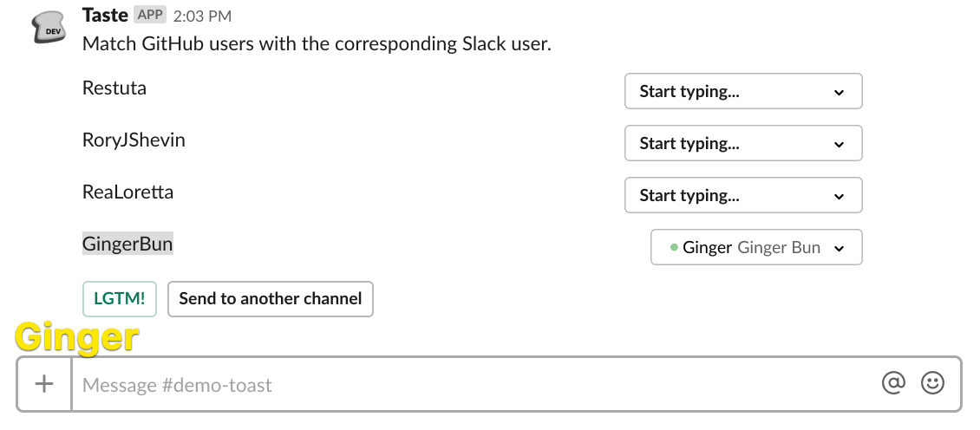Open the RoryJShevin user dropdown

pos(742,143)
